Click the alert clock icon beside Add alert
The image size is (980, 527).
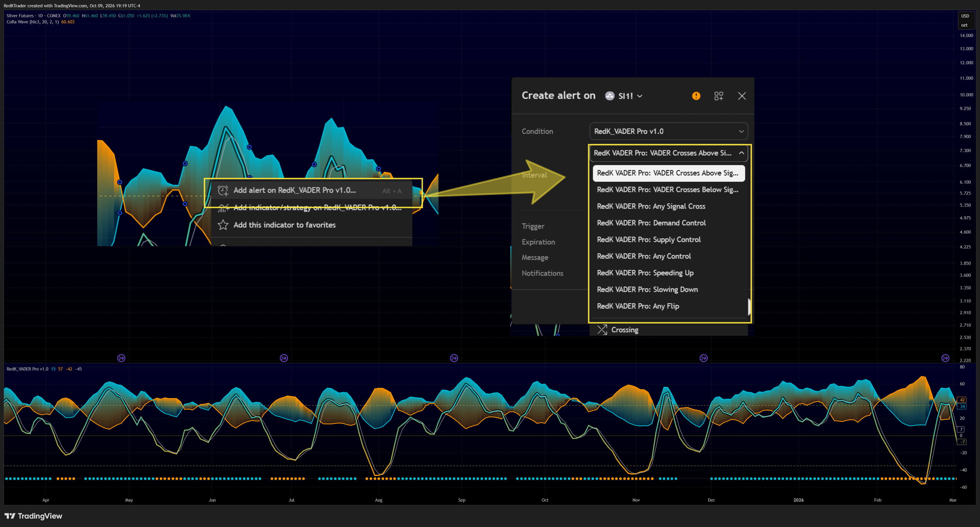click(223, 190)
